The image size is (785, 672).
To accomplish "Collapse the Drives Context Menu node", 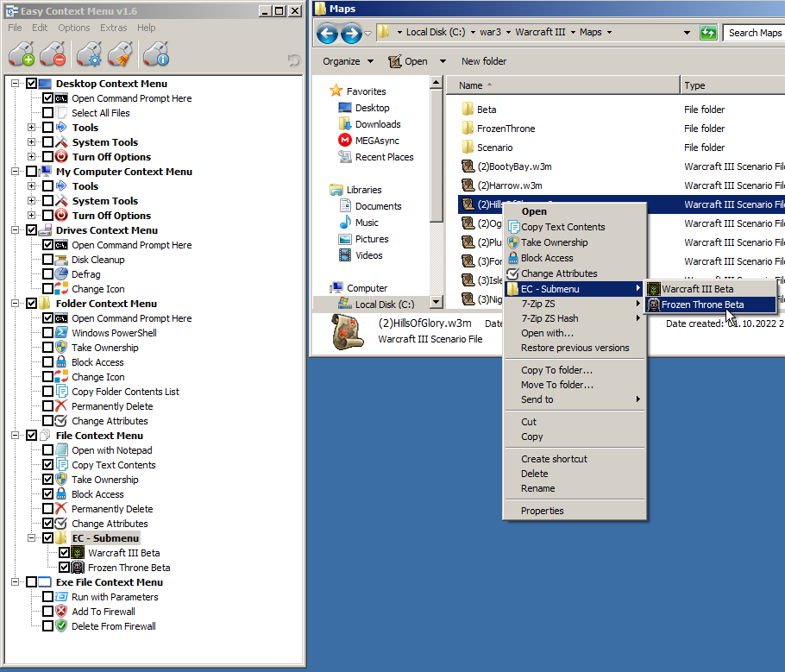I will coord(15,229).
